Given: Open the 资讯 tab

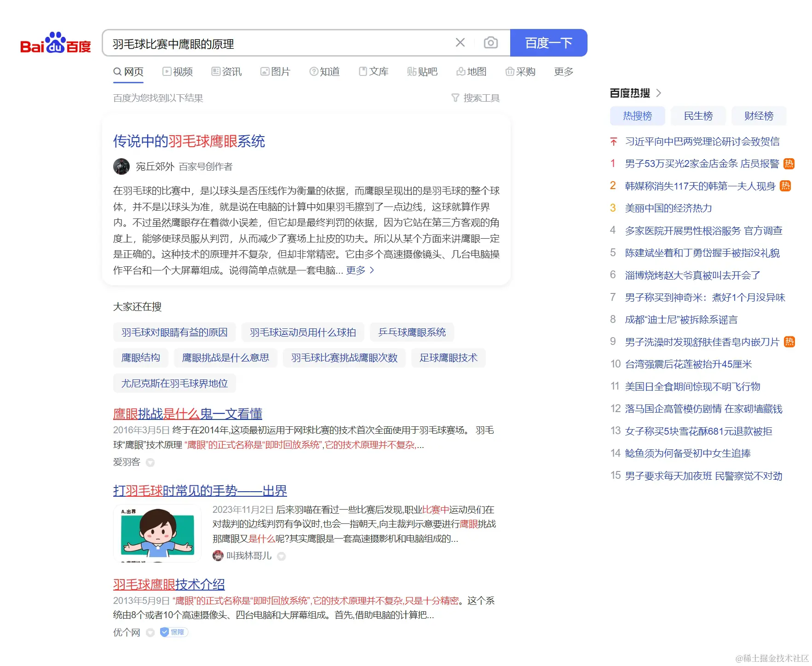Looking at the screenshot, I should [x=226, y=72].
